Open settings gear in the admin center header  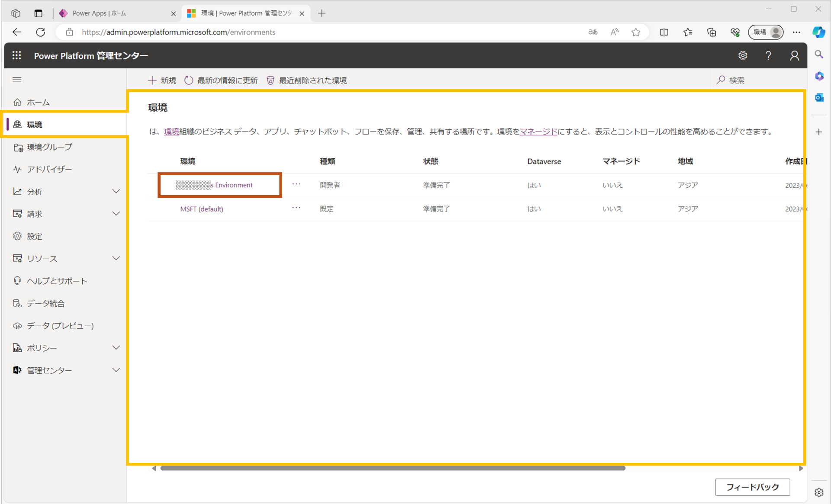click(743, 55)
